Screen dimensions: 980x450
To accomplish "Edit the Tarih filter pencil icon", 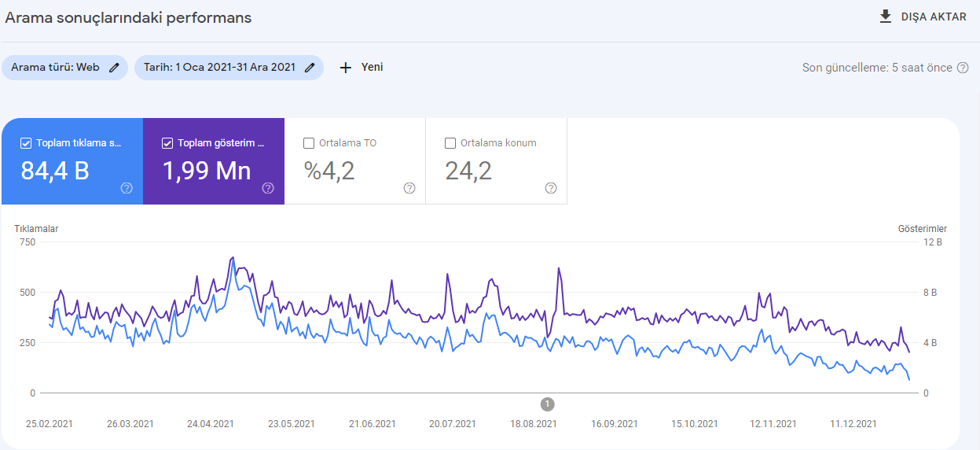I will coord(310,68).
